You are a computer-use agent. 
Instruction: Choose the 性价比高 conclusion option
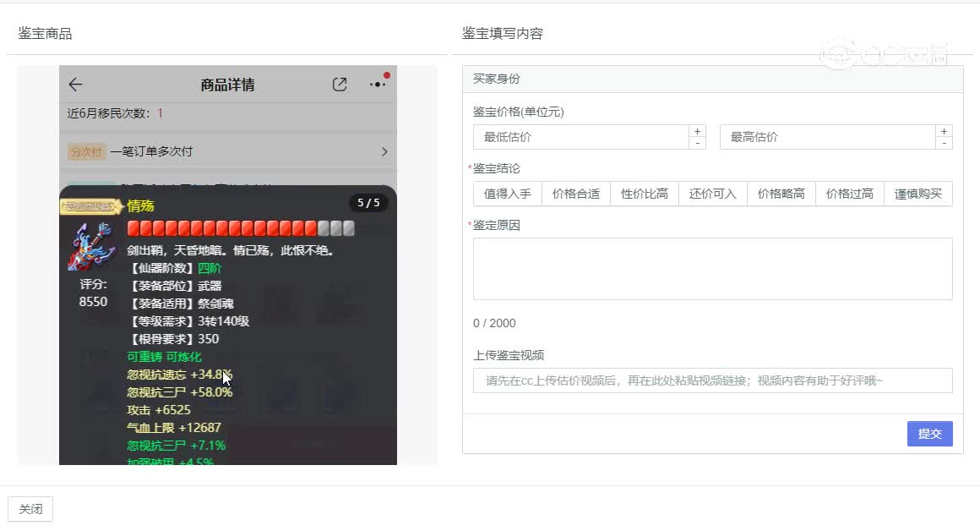click(x=645, y=194)
